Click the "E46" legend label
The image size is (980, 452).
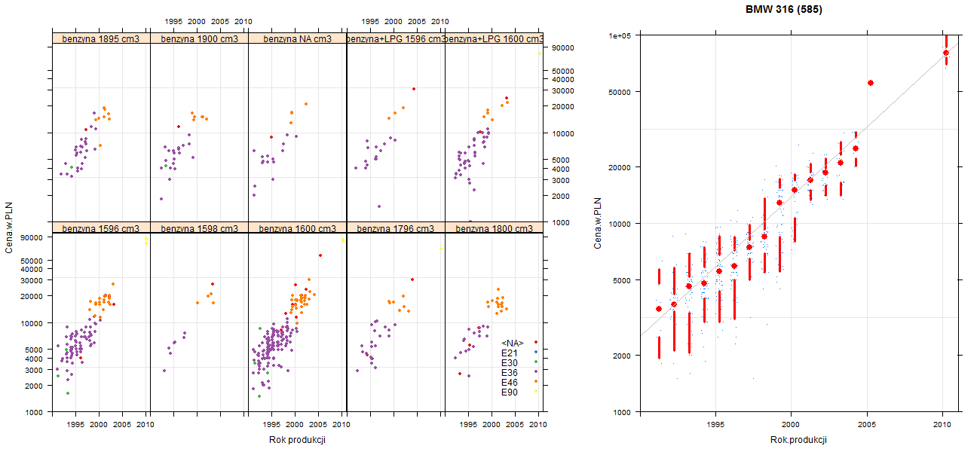coord(510,383)
